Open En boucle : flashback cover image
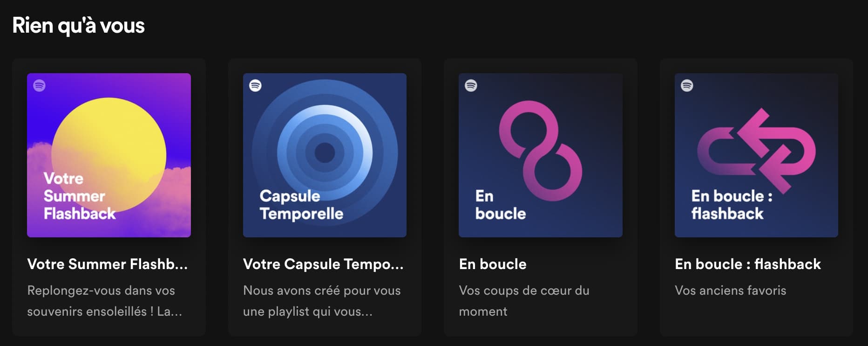Image resolution: width=868 pixels, height=346 pixels. (756, 155)
